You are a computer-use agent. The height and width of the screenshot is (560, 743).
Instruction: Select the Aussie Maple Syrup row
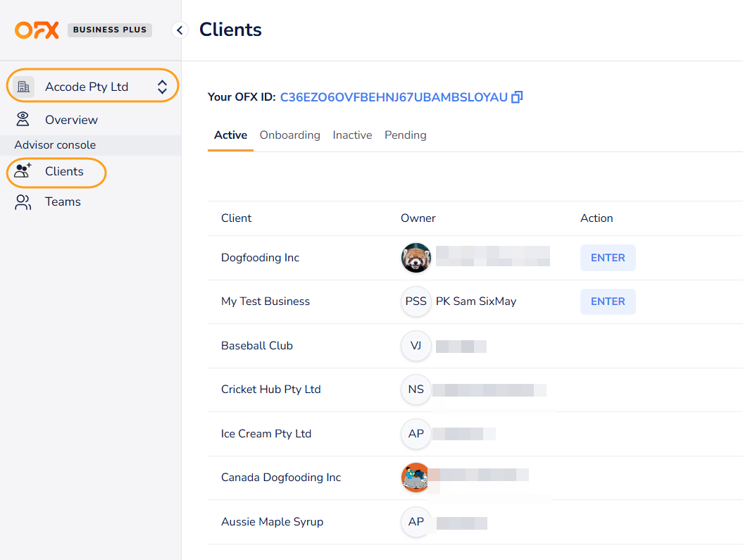pyautogui.click(x=475, y=522)
